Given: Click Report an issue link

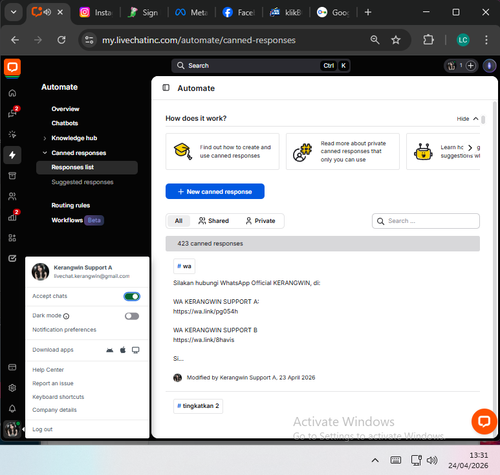Looking at the screenshot, I should click(53, 384).
